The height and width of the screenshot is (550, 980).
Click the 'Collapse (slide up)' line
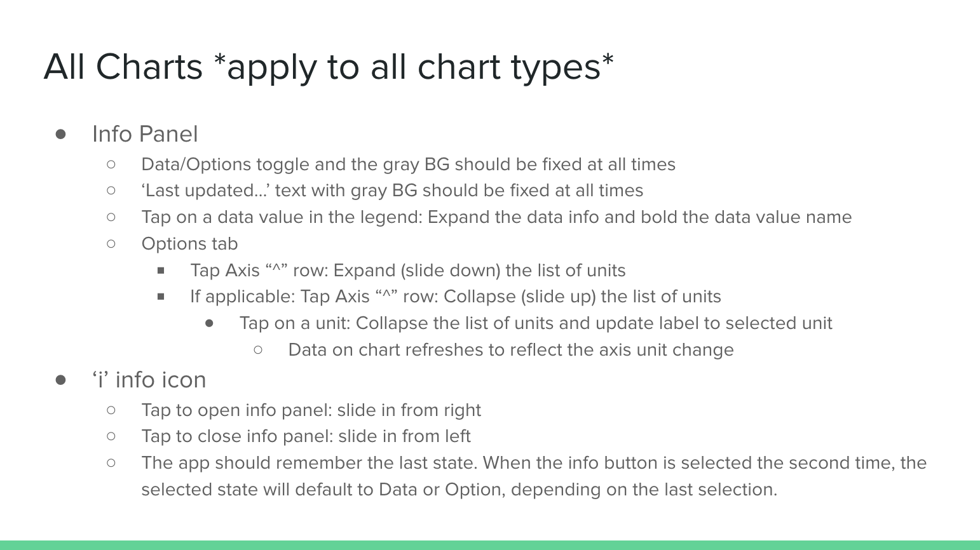[456, 297]
